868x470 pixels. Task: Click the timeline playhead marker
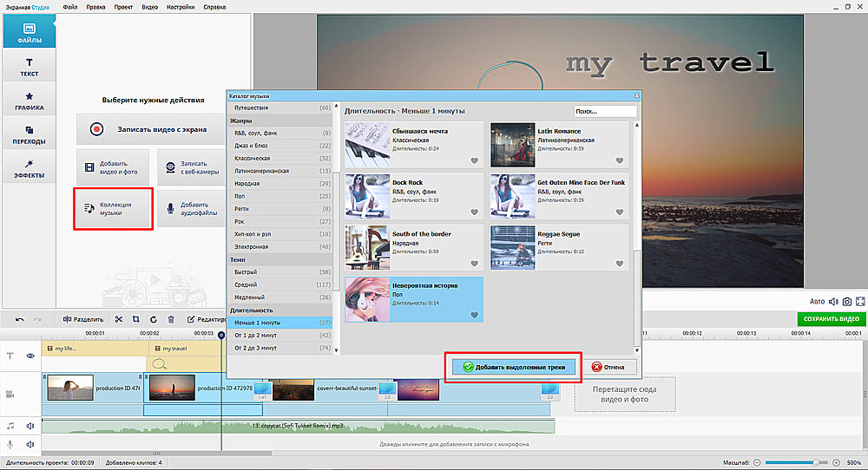[x=221, y=335]
